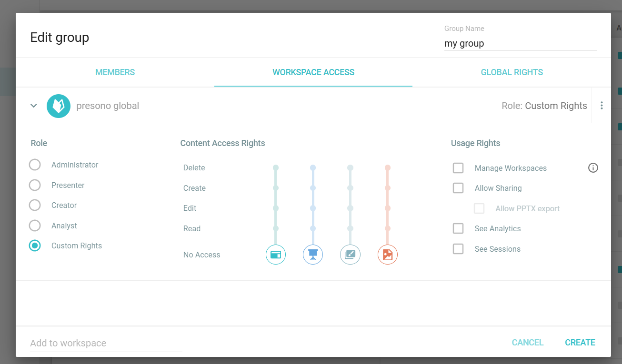Click the presono global workspace logo
This screenshot has height=364, width=622.
pos(59,106)
